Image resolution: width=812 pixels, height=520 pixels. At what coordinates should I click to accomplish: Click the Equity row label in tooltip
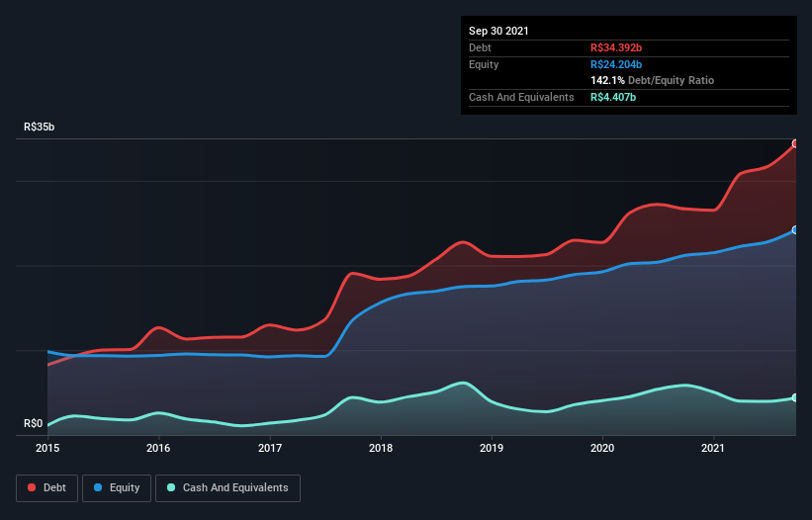coord(484,64)
